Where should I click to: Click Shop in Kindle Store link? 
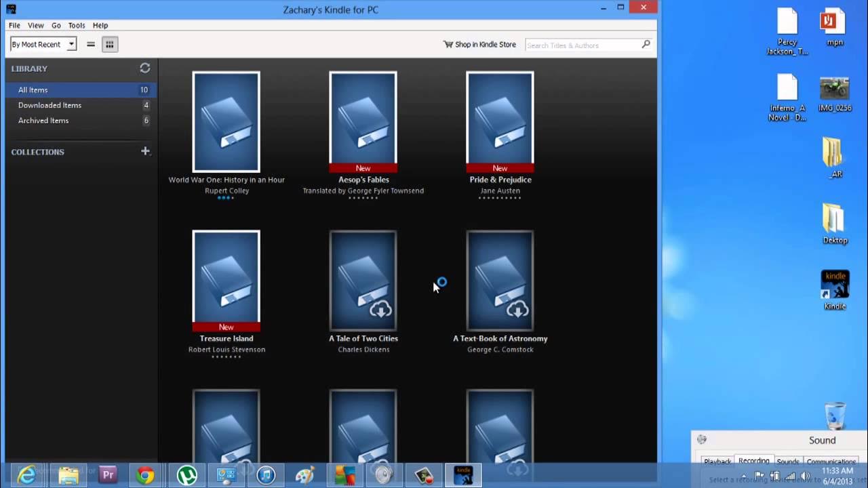pos(486,45)
